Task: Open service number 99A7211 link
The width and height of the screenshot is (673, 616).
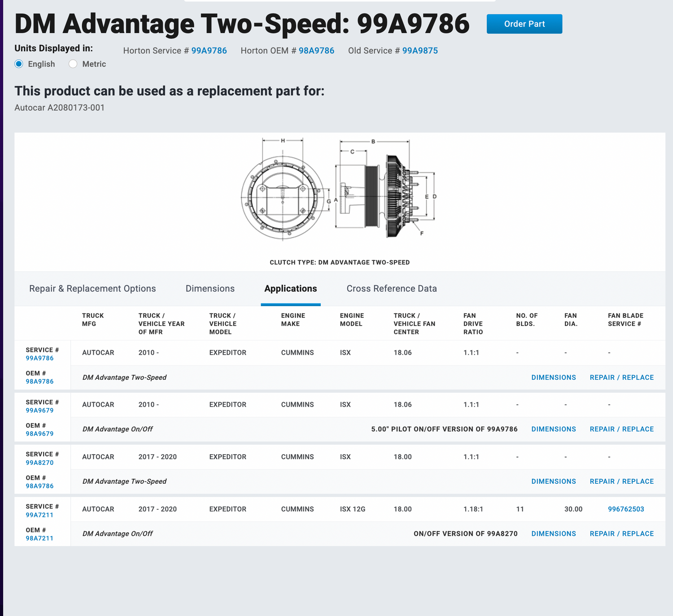Action: [x=39, y=515]
